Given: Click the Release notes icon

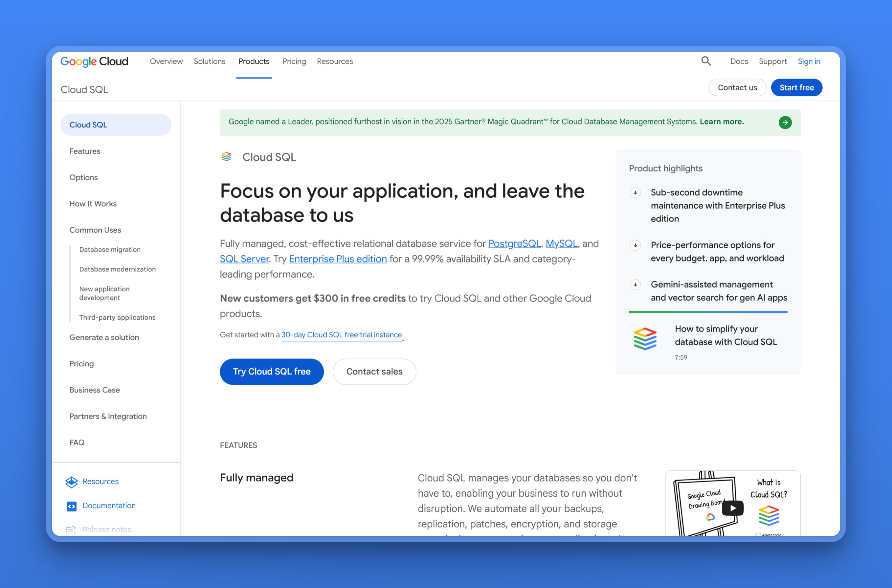Looking at the screenshot, I should click(71, 530).
